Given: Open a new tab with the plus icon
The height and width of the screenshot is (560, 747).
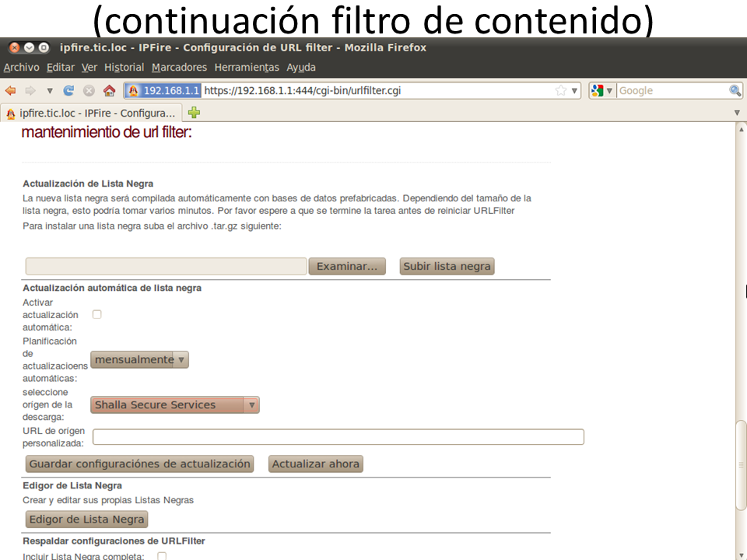Looking at the screenshot, I should (x=194, y=112).
